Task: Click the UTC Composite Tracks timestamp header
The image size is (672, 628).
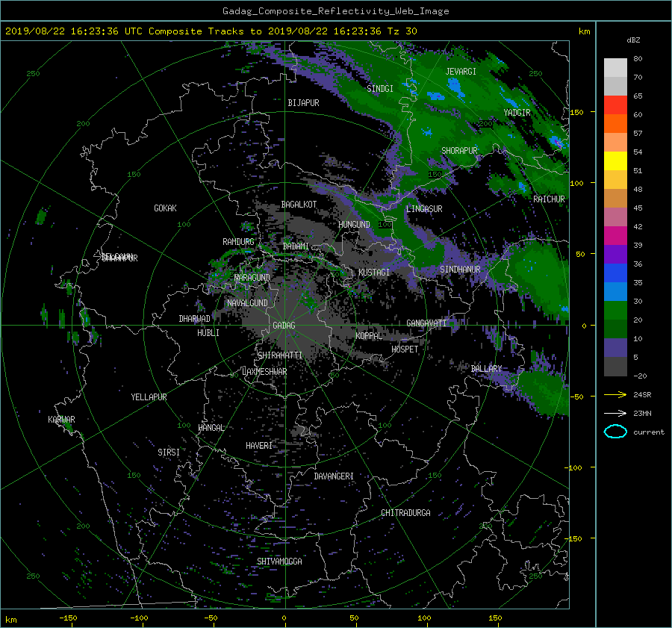Action: (x=211, y=31)
